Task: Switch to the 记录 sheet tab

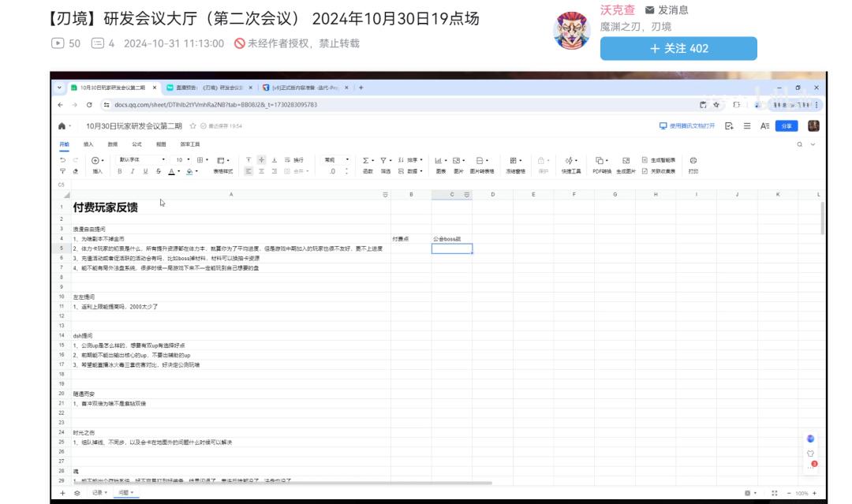Action: tap(99, 493)
